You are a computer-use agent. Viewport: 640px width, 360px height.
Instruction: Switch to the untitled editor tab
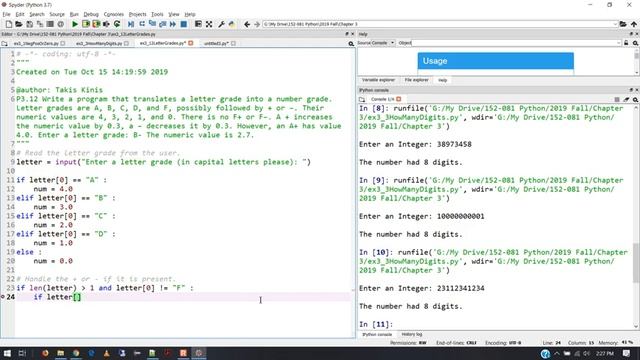pos(217,43)
